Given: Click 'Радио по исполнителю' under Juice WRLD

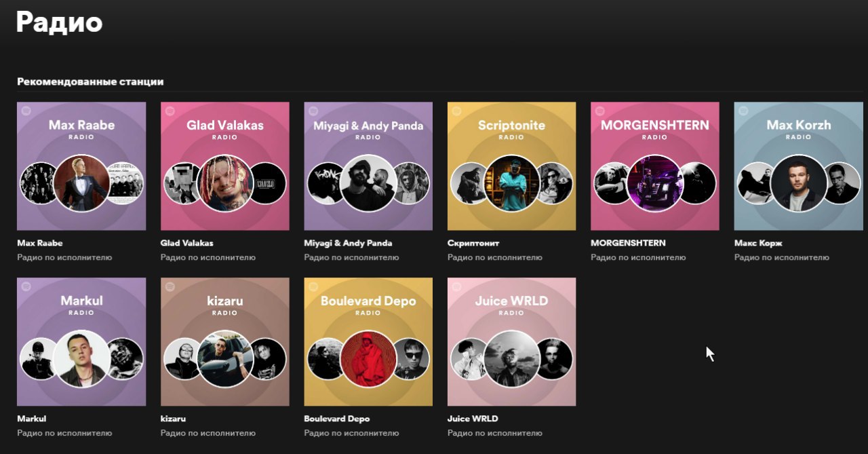Looking at the screenshot, I should [495, 433].
